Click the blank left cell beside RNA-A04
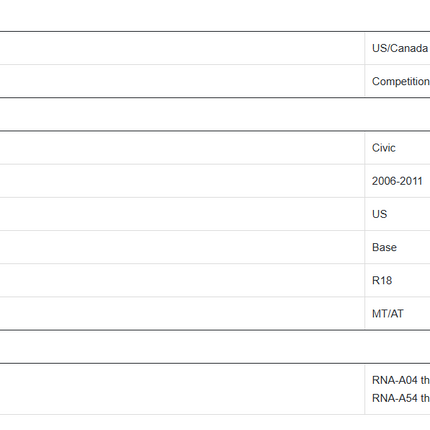Screen dimensions: 430x430 click(182, 389)
